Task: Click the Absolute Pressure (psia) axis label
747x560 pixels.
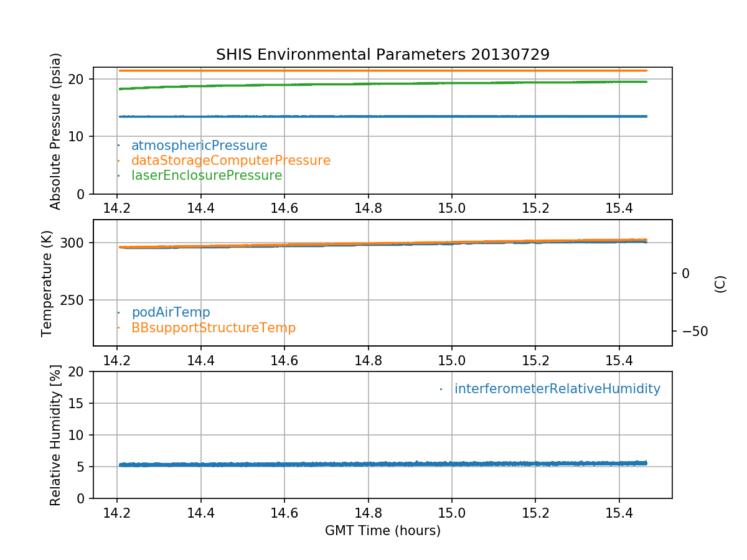Action: click(x=56, y=131)
